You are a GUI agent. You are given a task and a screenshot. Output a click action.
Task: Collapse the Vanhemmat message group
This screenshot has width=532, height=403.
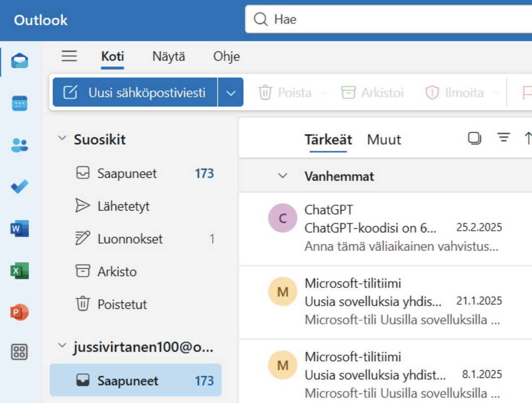pos(283,176)
